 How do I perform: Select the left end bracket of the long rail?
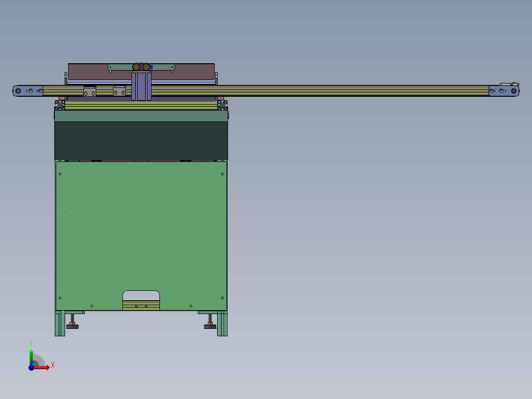(28, 91)
